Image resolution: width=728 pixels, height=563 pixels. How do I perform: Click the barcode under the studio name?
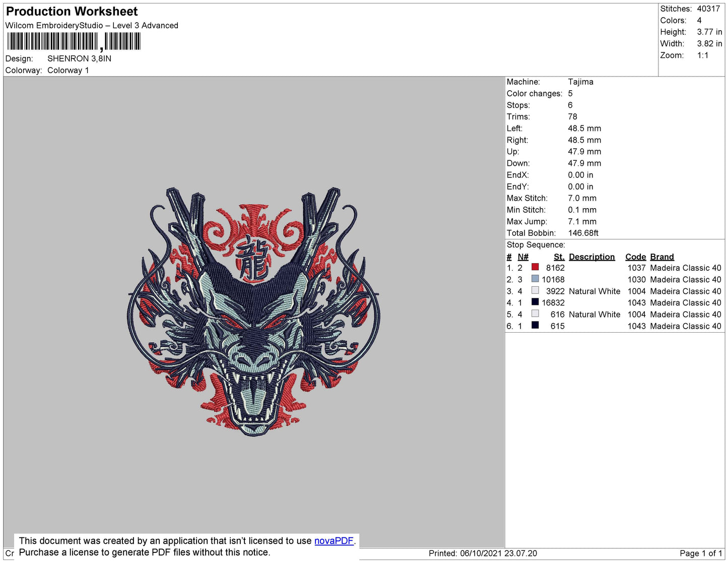pyautogui.click(x=74, y=41)
